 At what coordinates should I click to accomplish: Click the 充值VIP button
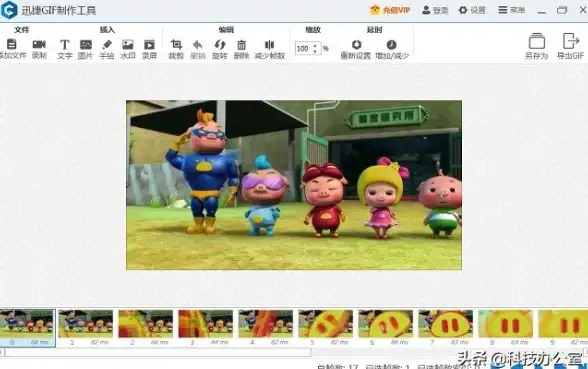(390, 10)
